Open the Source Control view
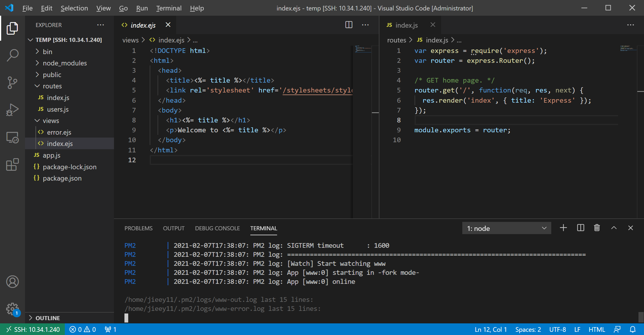 tap(12, 83)
